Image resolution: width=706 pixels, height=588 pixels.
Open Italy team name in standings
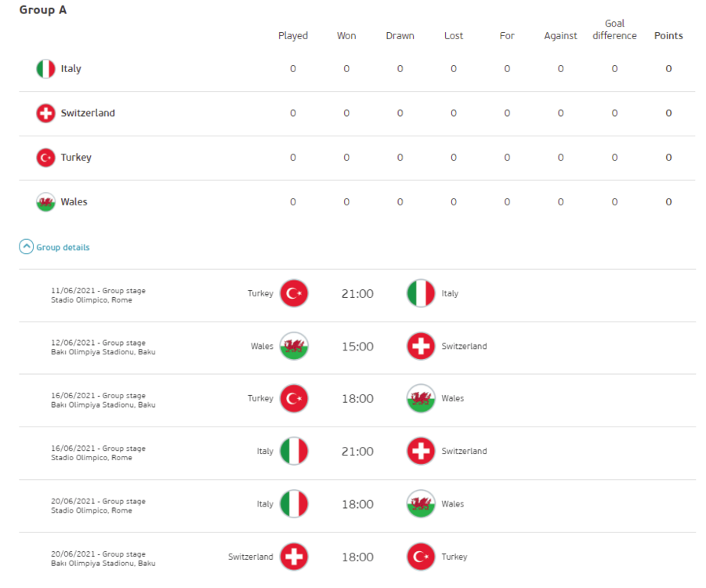tap(71, 69)
